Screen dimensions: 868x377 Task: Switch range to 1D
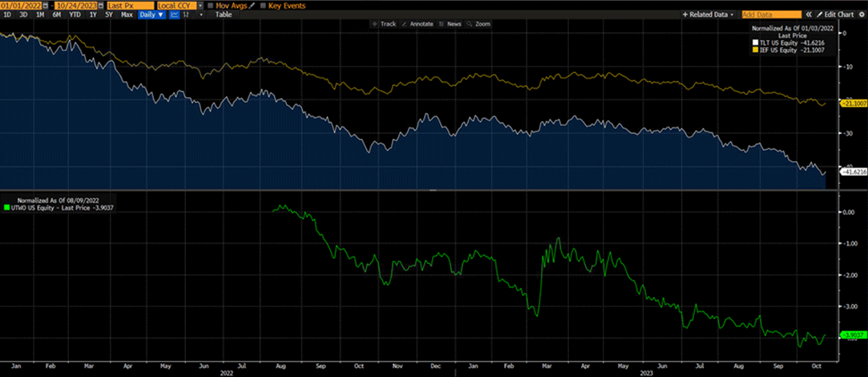pos(7,14)
